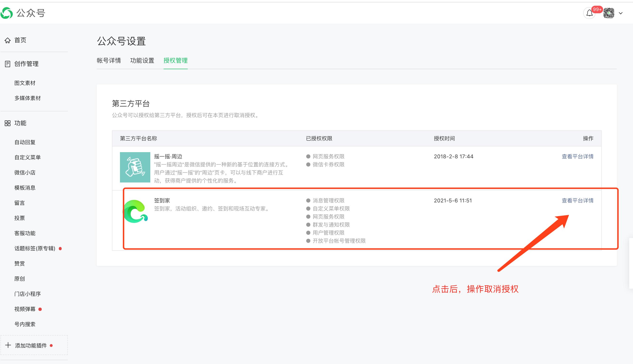The width and height of the screenshot is (633, 364).
Task: Open 图文素材 in sidebar
Action: tap(25, 83)
